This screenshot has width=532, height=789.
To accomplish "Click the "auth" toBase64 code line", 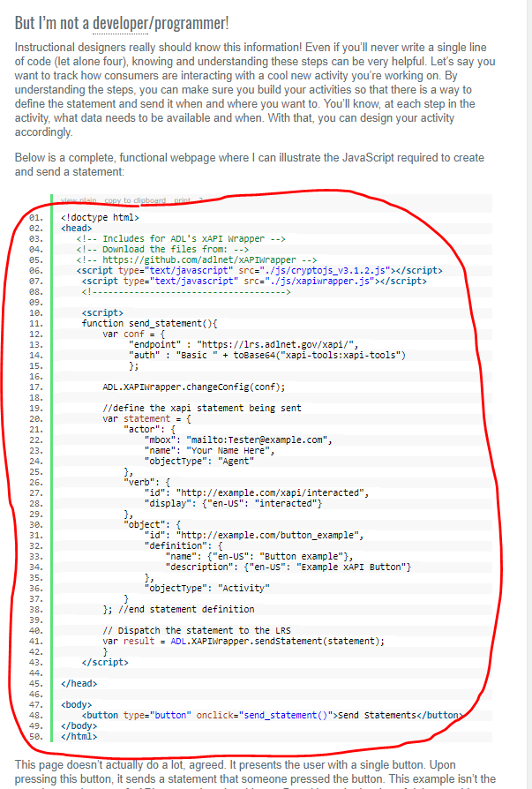I will click(x=267, y=355).
